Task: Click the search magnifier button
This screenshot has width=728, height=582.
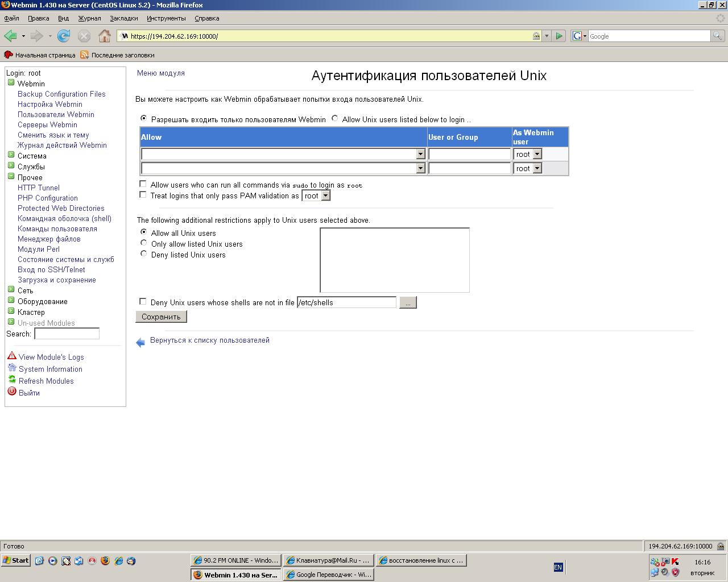Action: 717,36
